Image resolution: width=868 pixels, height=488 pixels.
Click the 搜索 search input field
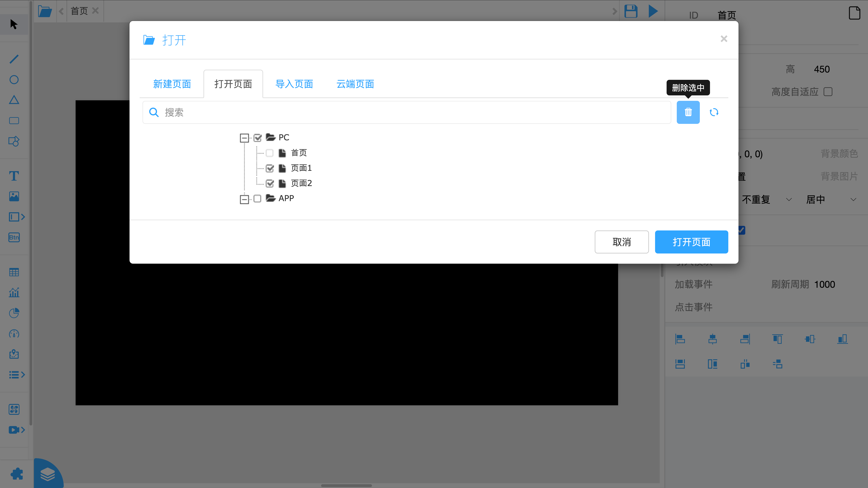404,113
